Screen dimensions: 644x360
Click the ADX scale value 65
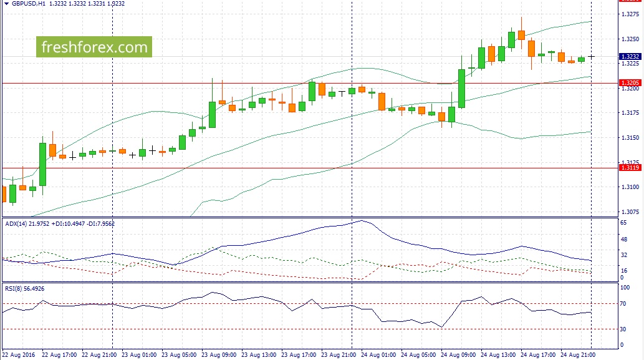point(623,223)
